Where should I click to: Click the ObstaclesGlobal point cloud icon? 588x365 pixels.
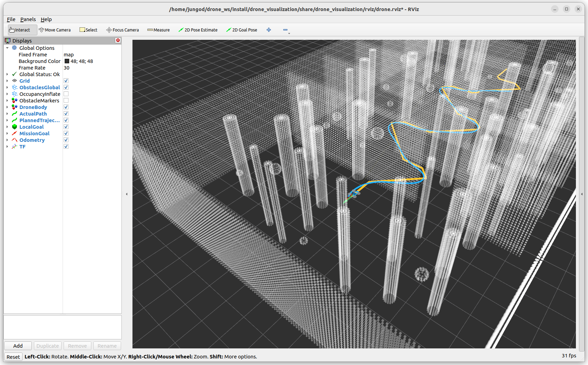(x=15, y=87)
